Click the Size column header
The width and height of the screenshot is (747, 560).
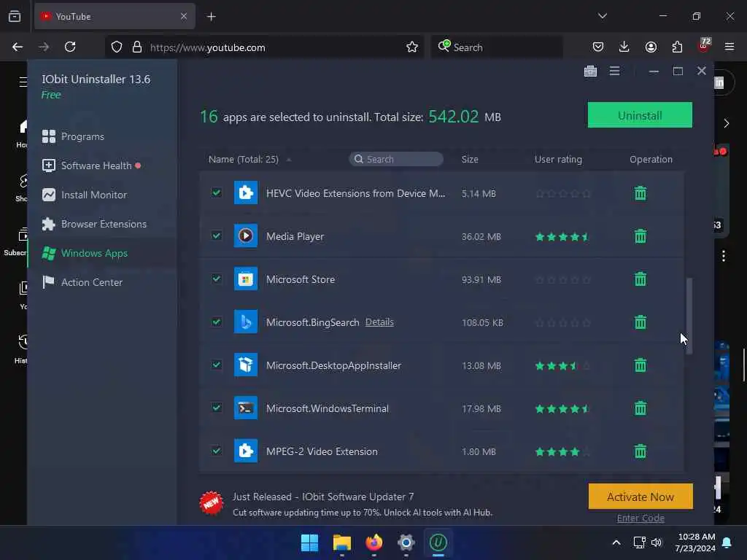click(x=470, y=160)
